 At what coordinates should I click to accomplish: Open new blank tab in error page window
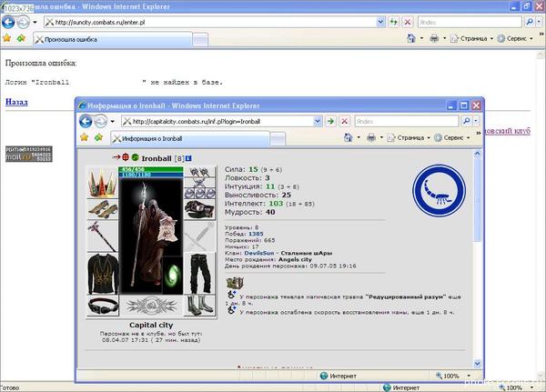point(200,40)
